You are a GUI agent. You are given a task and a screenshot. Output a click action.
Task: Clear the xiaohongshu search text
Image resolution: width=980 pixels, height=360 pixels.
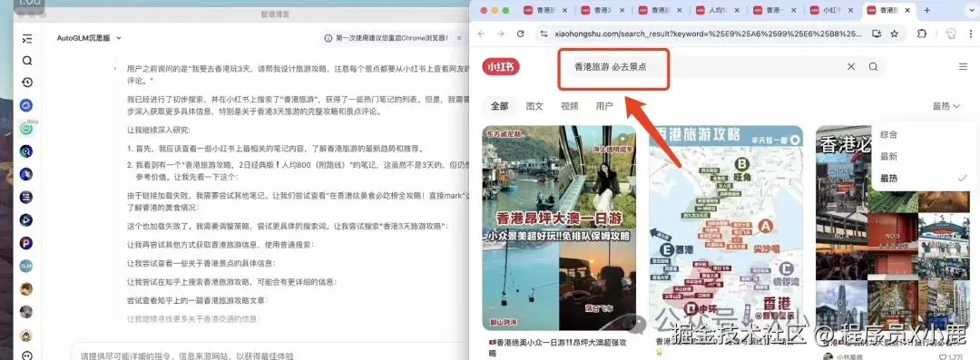[x=850, y=66]
